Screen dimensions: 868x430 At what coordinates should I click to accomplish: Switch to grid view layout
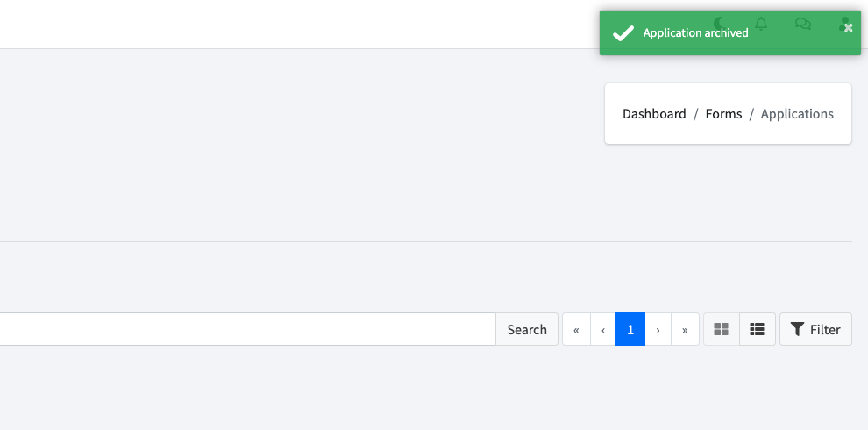[x=722, y=330]
